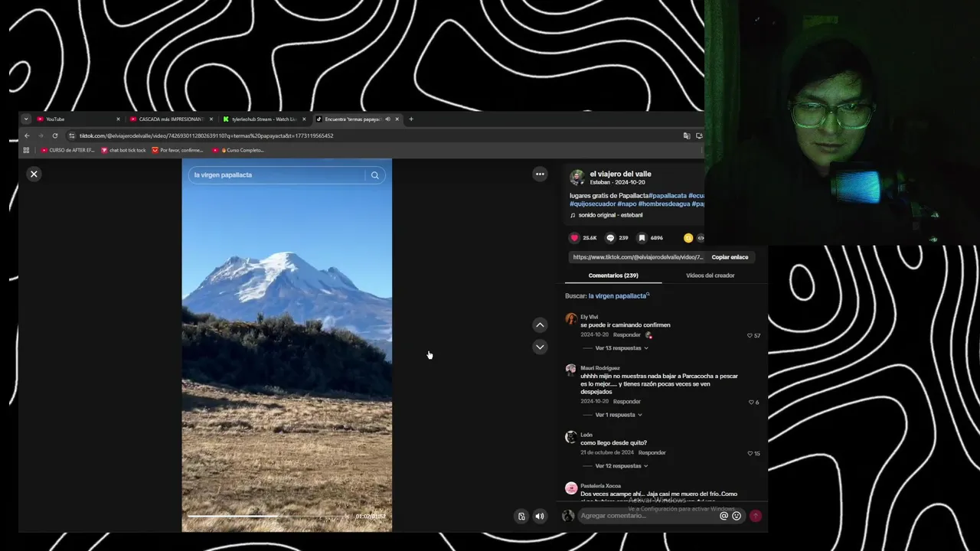Image resolution: width=980 pixels, height=551 pixels.
Task: Mute the TikTok tab via its speaker icon
Action: 387,119
